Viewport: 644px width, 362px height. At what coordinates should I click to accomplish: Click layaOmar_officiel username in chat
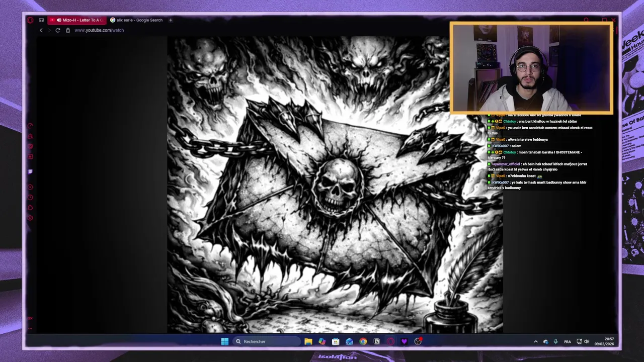click(x=506, y=164)
